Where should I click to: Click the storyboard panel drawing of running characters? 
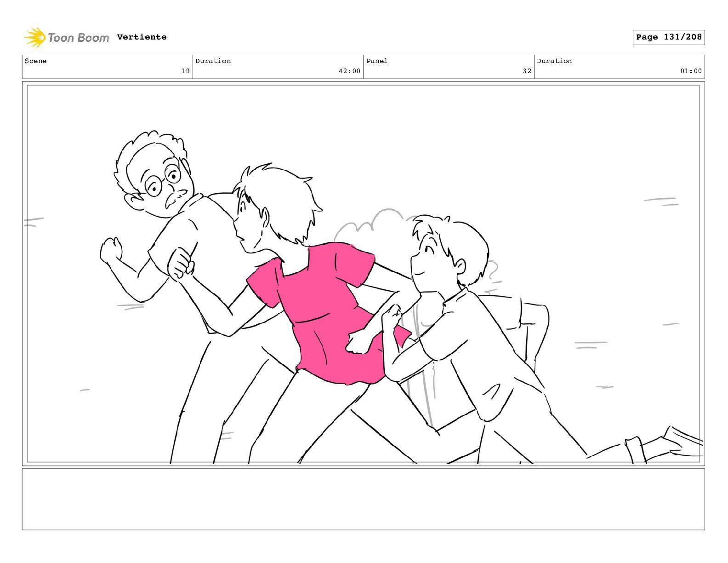363,274
